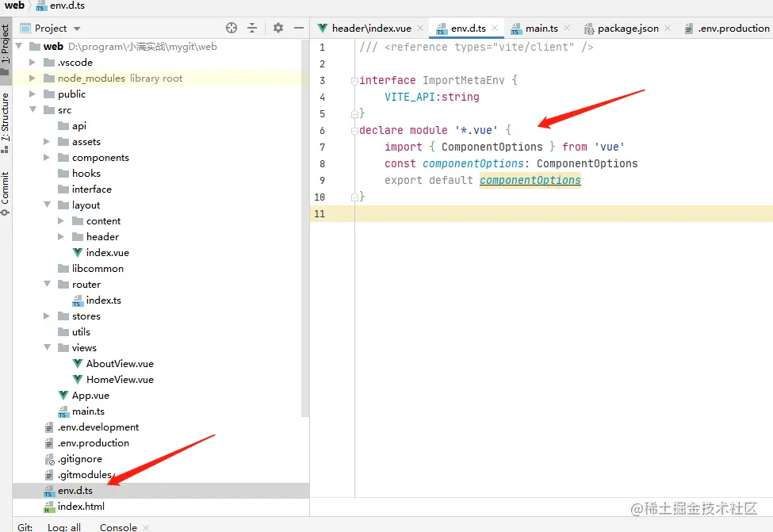Open the Git Console tab
773x532 pixels.
coord(118,527)
